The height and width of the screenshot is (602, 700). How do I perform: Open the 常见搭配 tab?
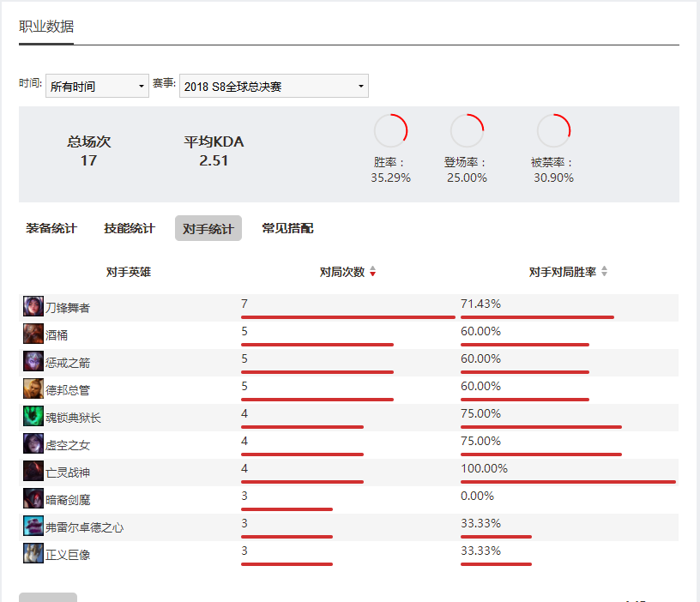tap(288, 228)
